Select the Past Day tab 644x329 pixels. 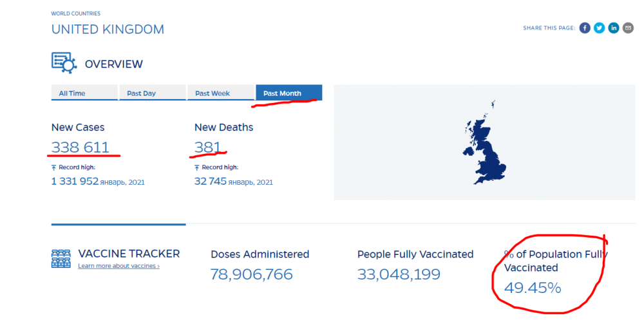coord(152,93)
